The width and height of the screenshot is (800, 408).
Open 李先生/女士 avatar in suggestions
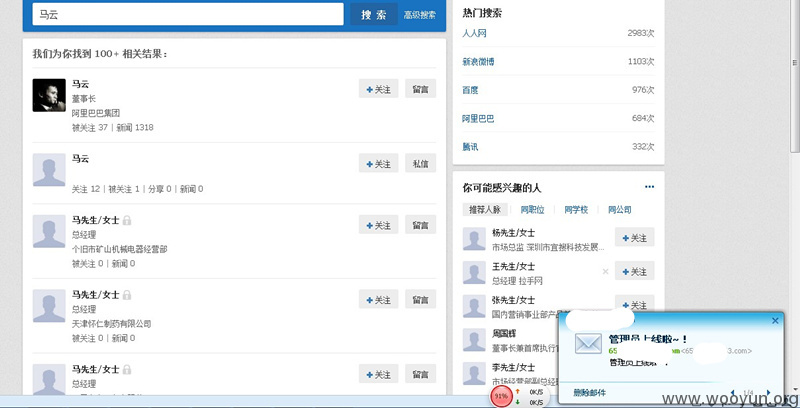[x=474, y=374]
